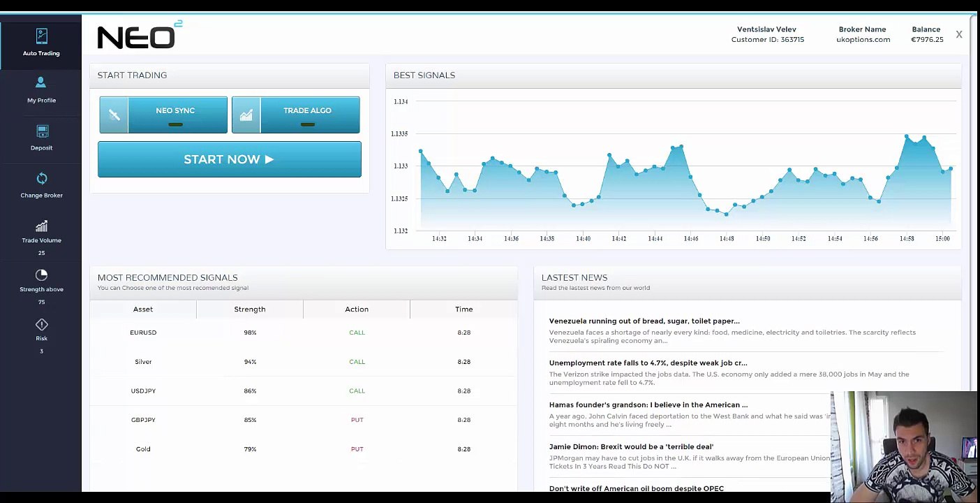
Task: Open the Strength above setting icon
Action: [41, 275]
